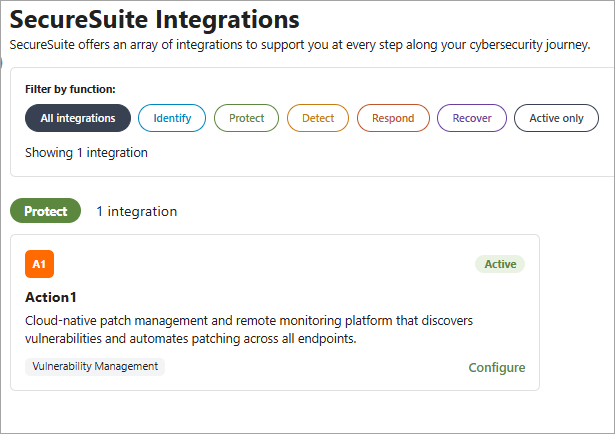
Task: Click the Active status badge
Action: [x=500, y=264]
